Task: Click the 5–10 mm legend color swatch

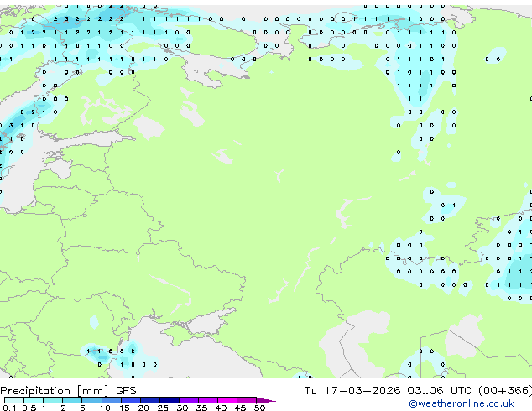Action: coord(91,400)
